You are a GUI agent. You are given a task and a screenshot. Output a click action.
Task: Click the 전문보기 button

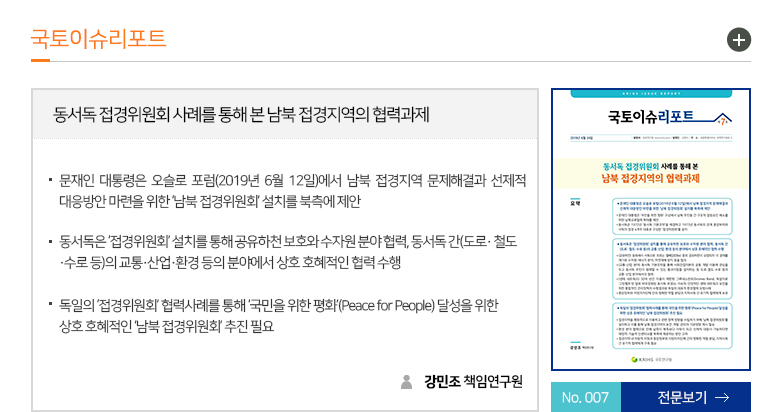[685, 397]
